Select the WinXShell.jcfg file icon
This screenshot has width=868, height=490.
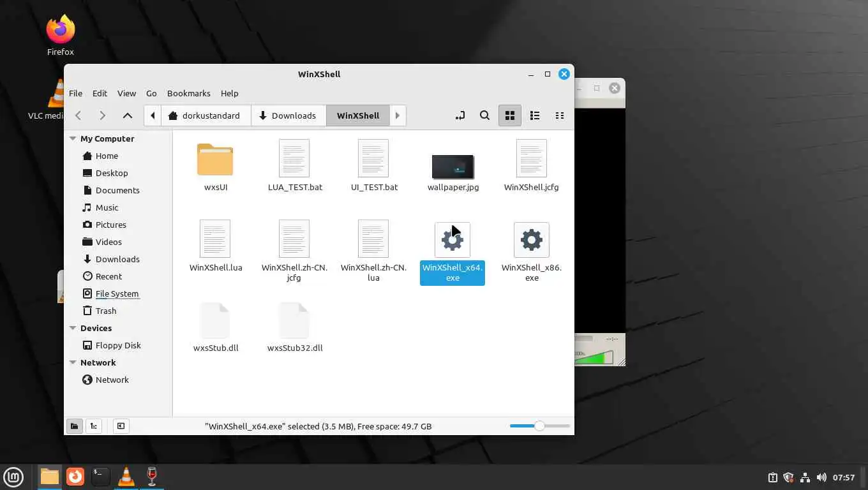(532, 158)
